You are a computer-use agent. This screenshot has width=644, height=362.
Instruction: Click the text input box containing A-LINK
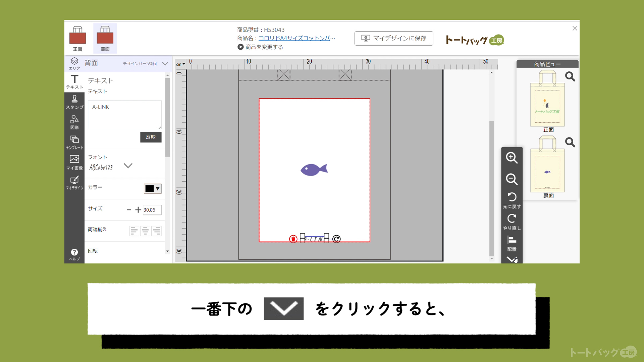pyautogui.click(x=124, y=115)
